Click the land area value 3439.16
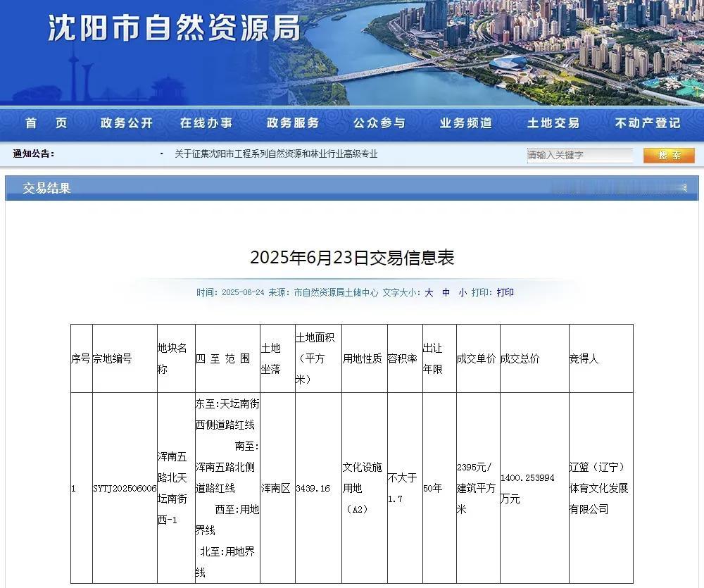 coord(318,488)
